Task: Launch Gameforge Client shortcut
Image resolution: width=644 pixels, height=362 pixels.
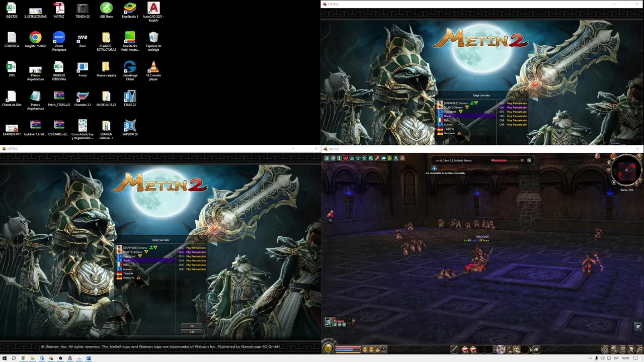Action: (x=130, y=70)
